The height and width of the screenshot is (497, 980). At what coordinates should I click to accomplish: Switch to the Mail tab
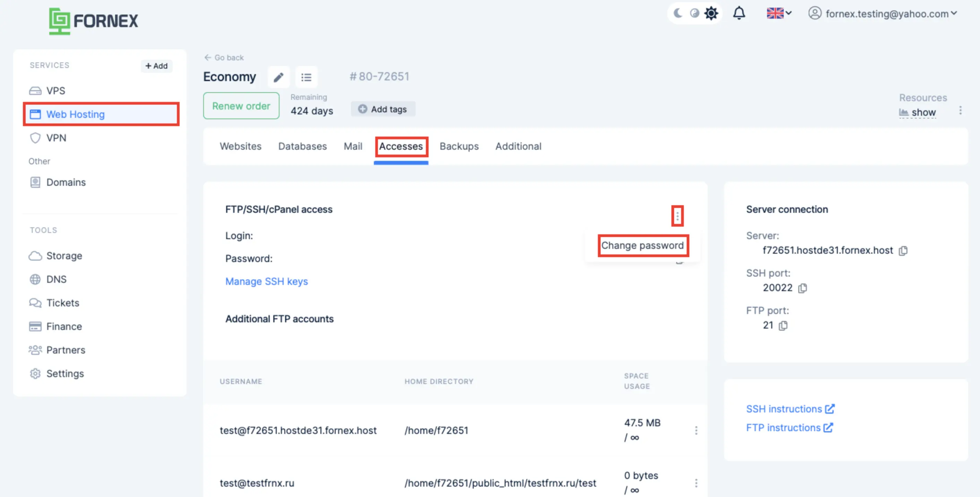(353, 146)
